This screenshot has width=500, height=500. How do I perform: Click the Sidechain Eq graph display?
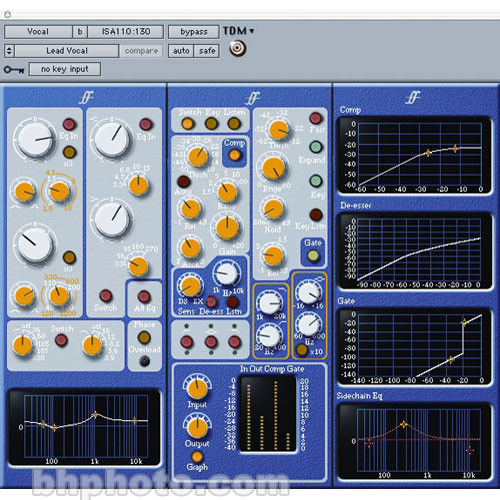[415, 442]
